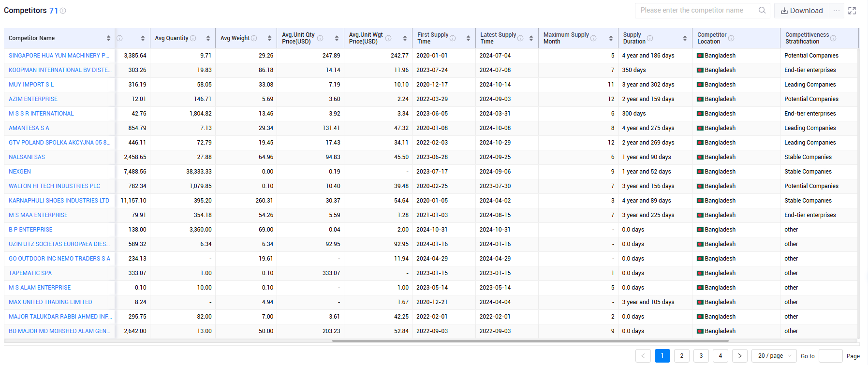Click the Download button
Viewport: 868px width, 365px height.
tap(802, 11)
